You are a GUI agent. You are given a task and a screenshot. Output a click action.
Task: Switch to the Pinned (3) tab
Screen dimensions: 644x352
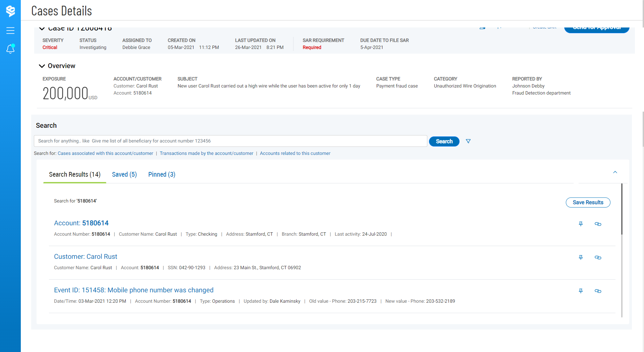(x=162, y=174)
